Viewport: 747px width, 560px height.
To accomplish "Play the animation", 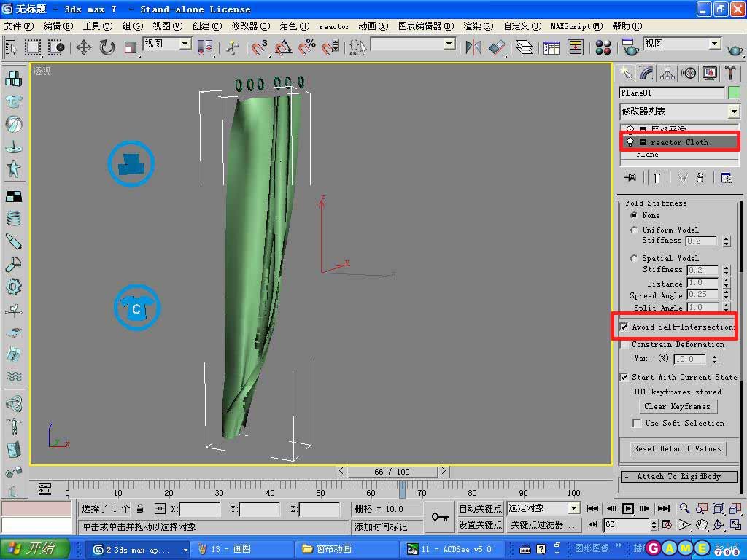I will click(628, 508).
